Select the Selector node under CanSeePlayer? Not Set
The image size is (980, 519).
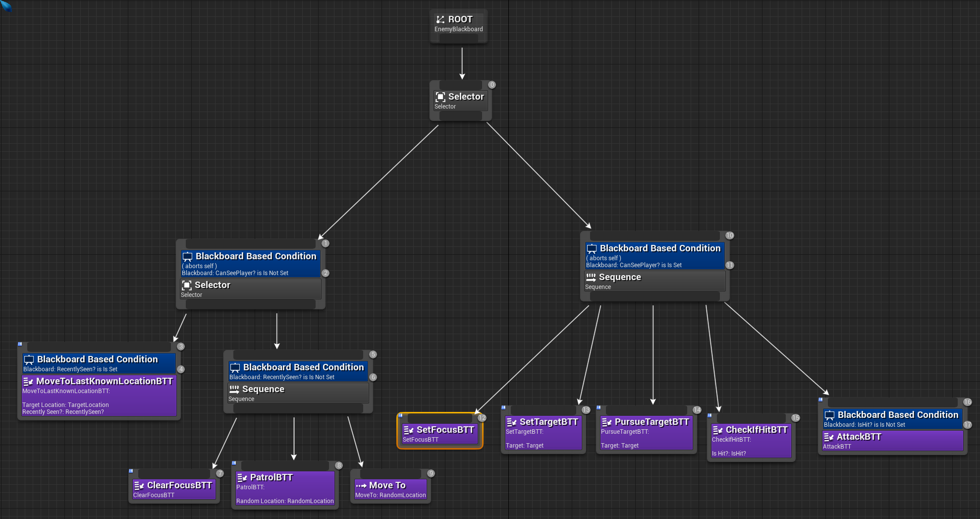[251, 289]
